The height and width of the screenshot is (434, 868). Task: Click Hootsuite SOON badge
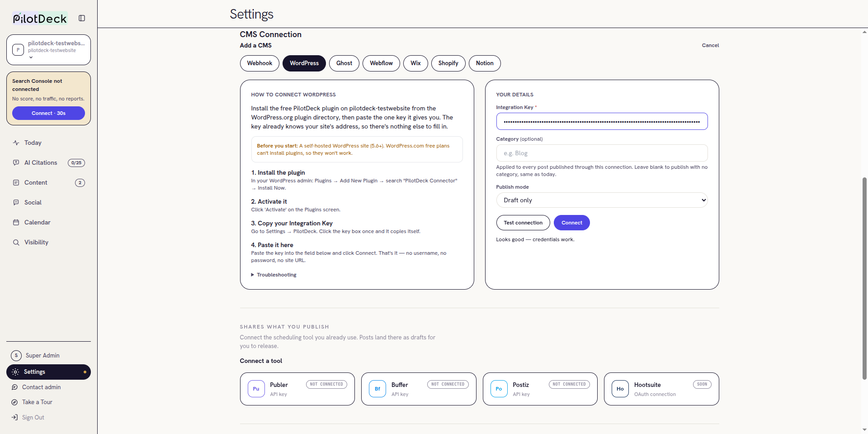click(702, 384)
